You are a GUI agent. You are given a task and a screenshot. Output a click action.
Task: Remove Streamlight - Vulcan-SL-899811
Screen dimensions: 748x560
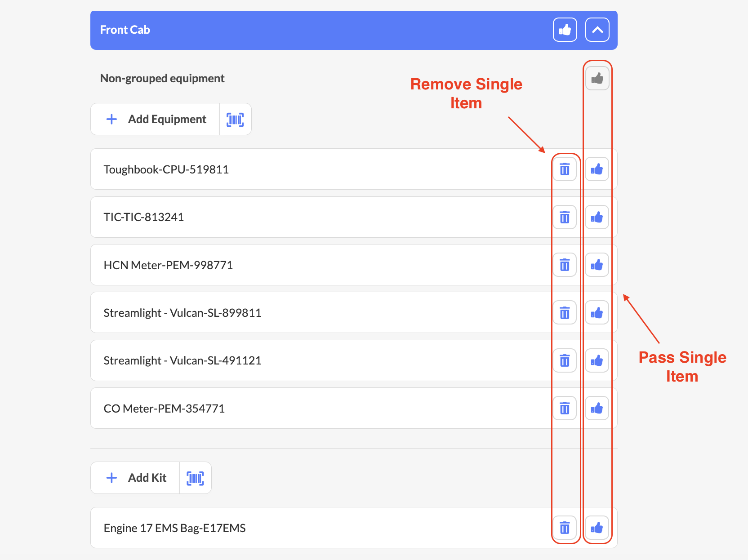565,313
